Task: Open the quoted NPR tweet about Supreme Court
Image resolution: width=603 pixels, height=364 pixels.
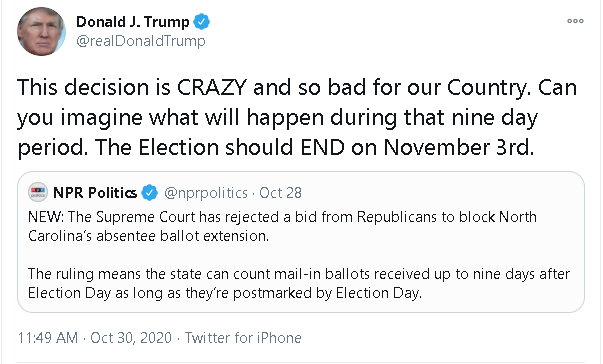Action: coord(301,242)
